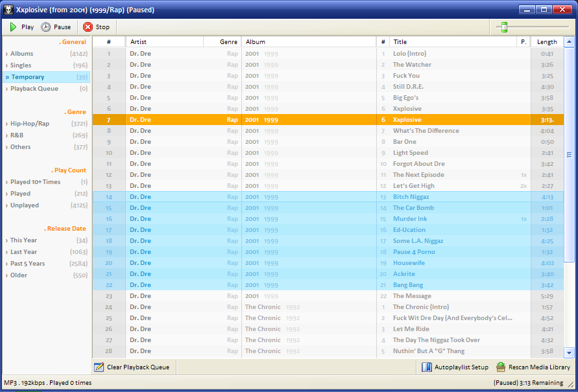Select the track Housewife

point(328,263)
